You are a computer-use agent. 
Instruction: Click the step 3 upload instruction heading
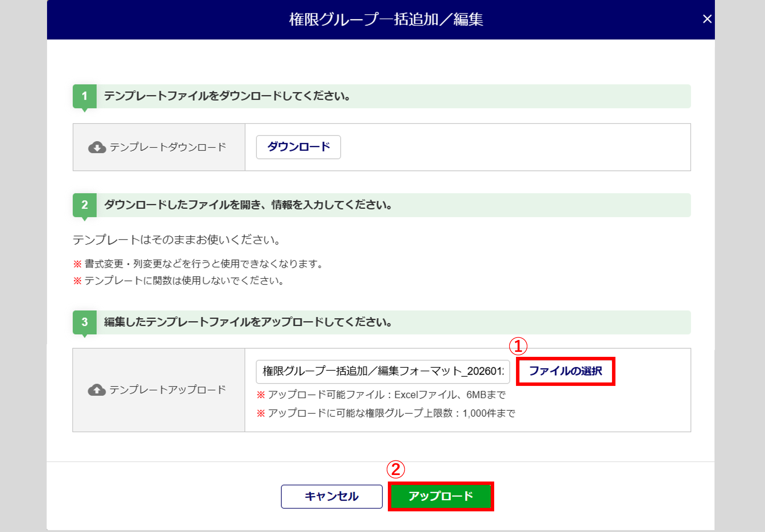click(x=248, y=322)
